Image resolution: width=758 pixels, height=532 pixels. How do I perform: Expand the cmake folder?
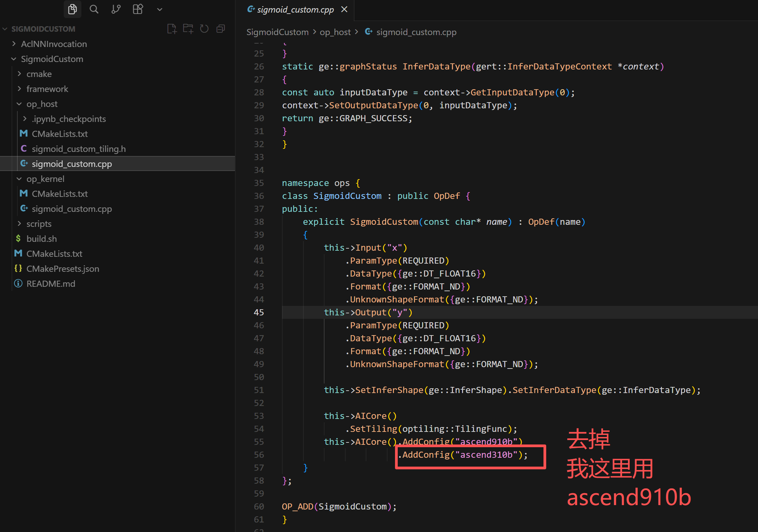pyautogui.click(x=39, y=74)
